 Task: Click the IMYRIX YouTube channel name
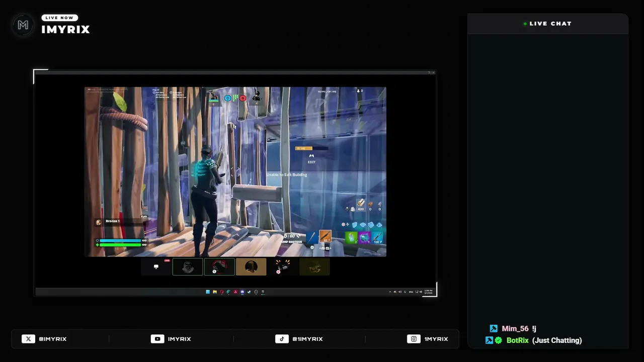[180, 339]
